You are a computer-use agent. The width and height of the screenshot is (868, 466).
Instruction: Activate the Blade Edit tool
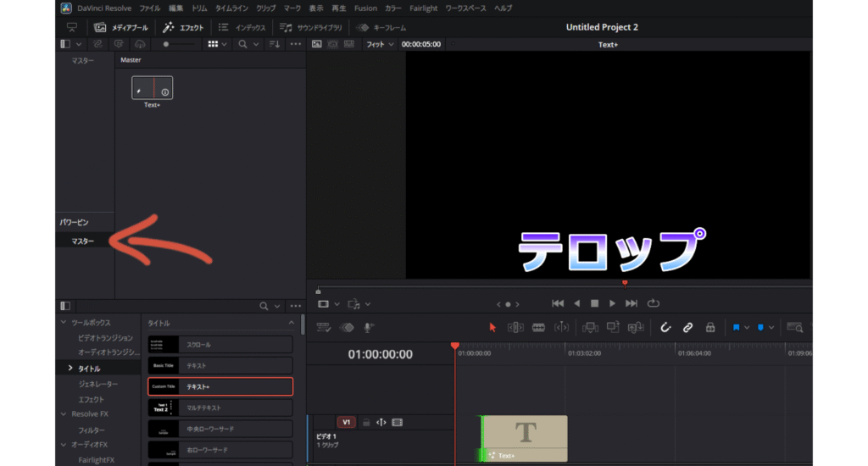pyautogui.click(x=537, y=327)
